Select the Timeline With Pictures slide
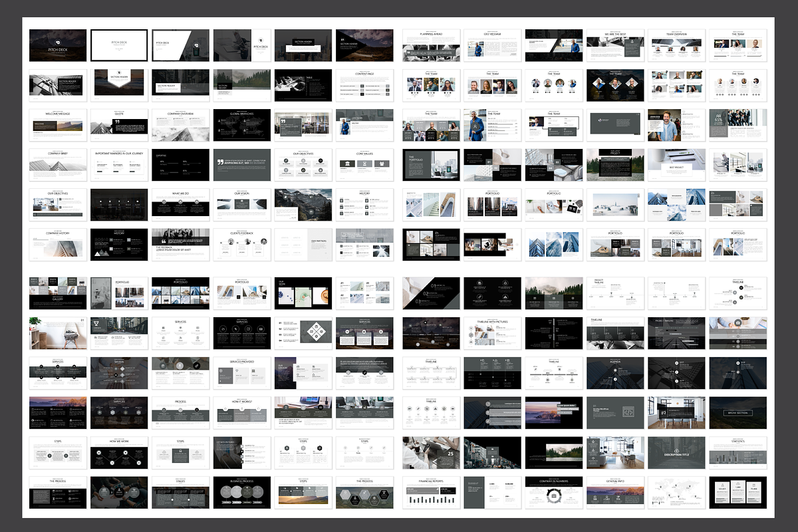This screenshot has width=798, height=532. pos(492,333)
